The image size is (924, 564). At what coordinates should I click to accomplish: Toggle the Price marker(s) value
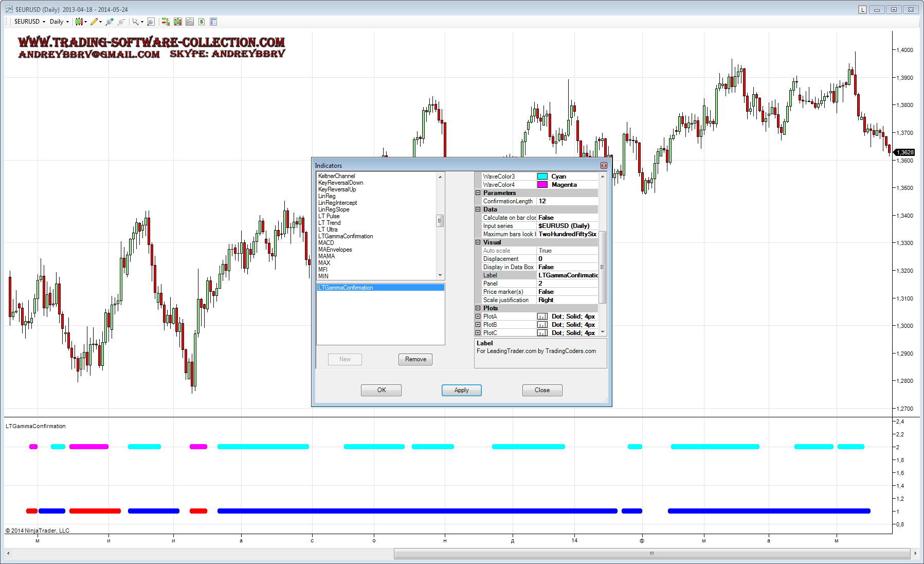(567, 292)
